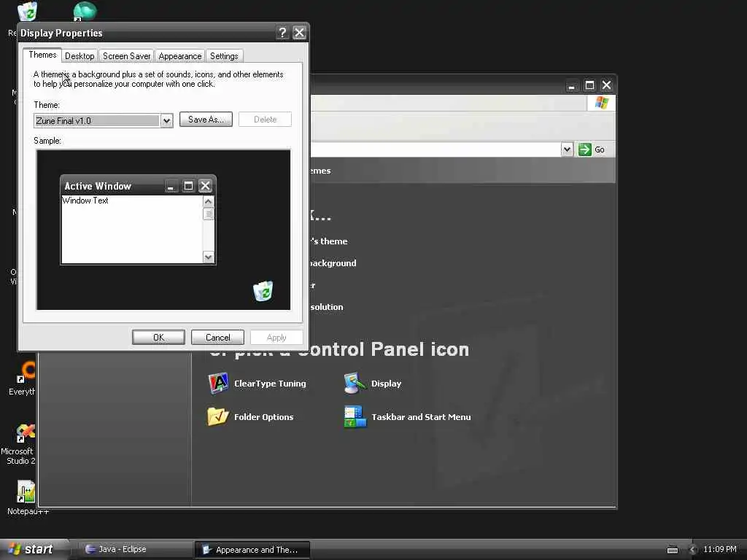This screenshot has height=560, width=747.
Task: Expand hidden tray icons with the arrow
Action: tap(693, 550)
